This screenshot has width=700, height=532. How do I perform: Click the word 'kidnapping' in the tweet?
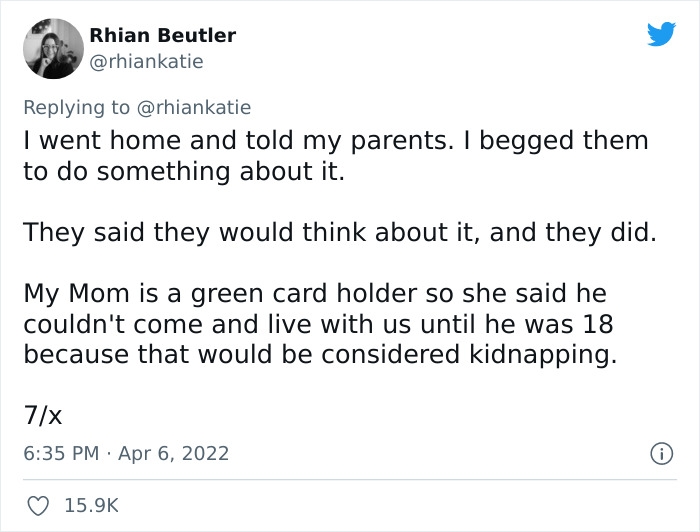point(542,355)
